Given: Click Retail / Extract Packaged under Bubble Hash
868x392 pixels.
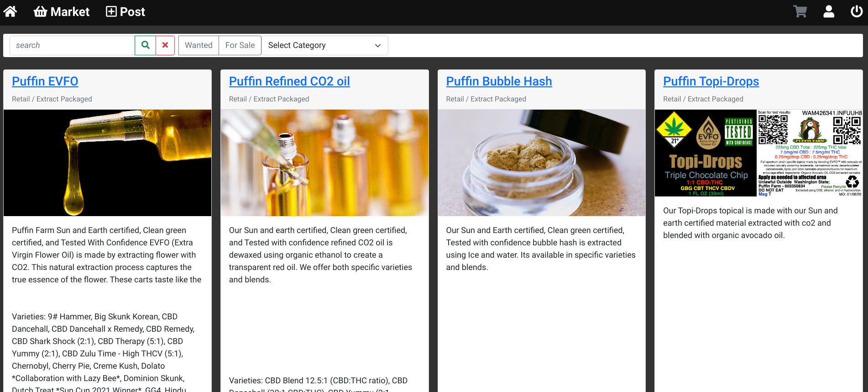Looking at the screenshot, I should tap(486, 99).
